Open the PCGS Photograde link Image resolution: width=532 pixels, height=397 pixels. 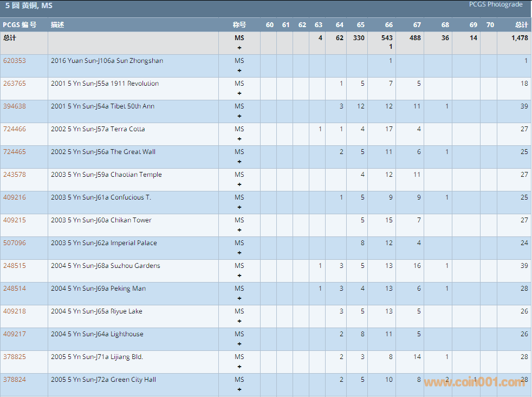496,4
